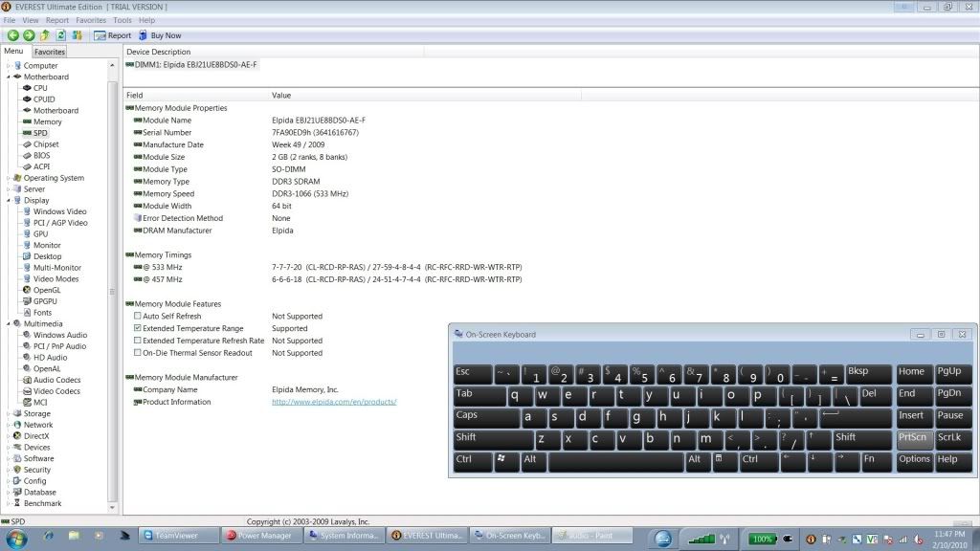Switch to the Favorites tab

click(x=50, y=52)
